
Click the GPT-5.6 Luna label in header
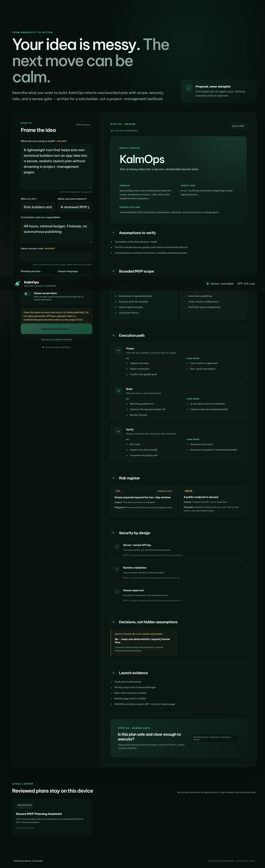(246, 284)
